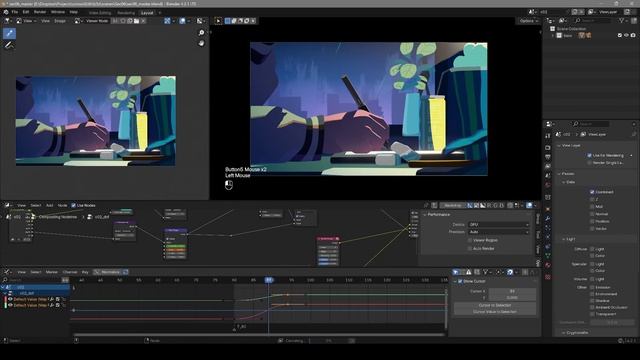Click the pan hand icon in image editor

point(201,43)
